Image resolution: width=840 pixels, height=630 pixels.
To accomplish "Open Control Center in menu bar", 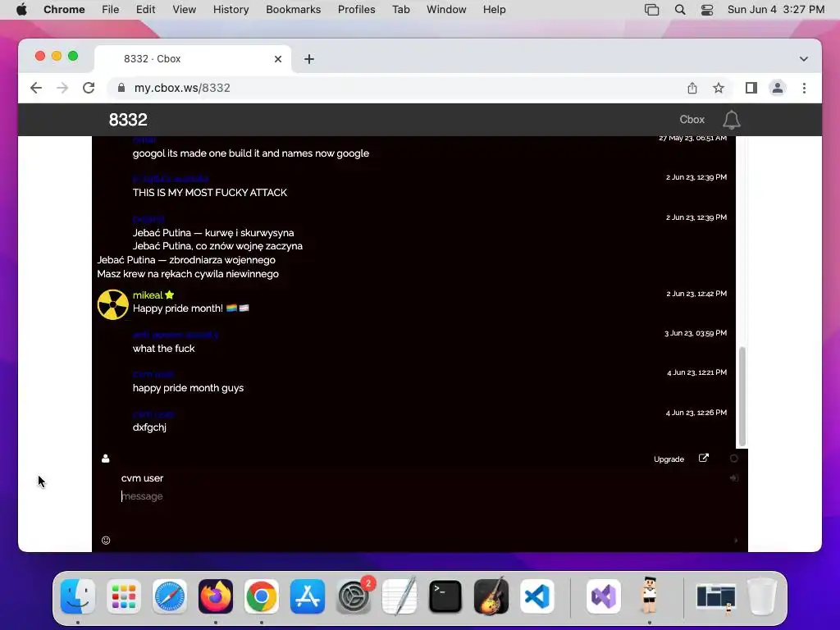I will [x=707, y=10].
